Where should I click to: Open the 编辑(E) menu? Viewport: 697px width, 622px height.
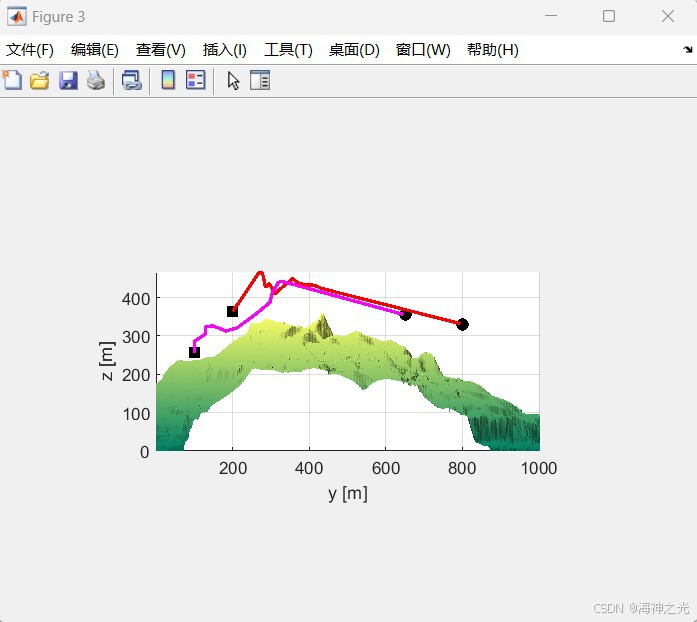coord(95,50)
